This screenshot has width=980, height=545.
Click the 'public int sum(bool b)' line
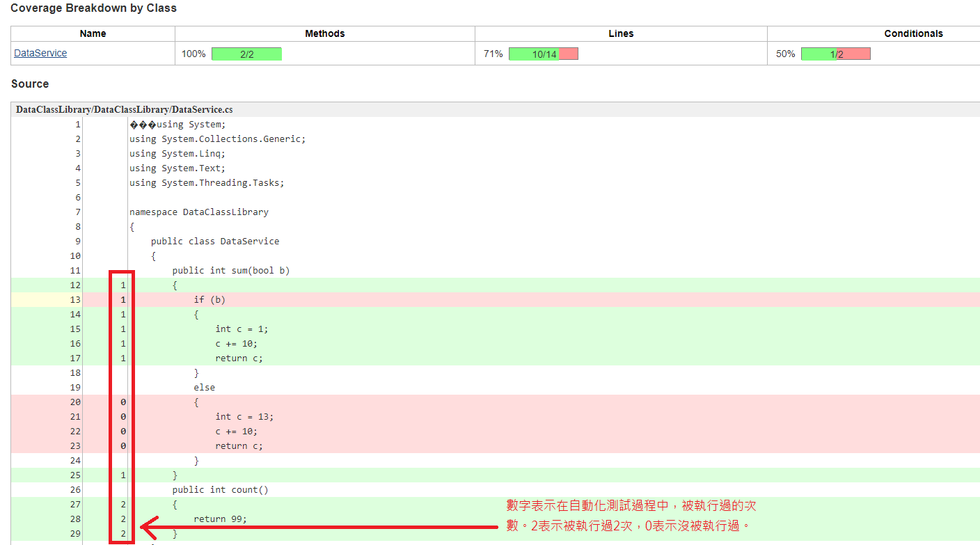231,271
